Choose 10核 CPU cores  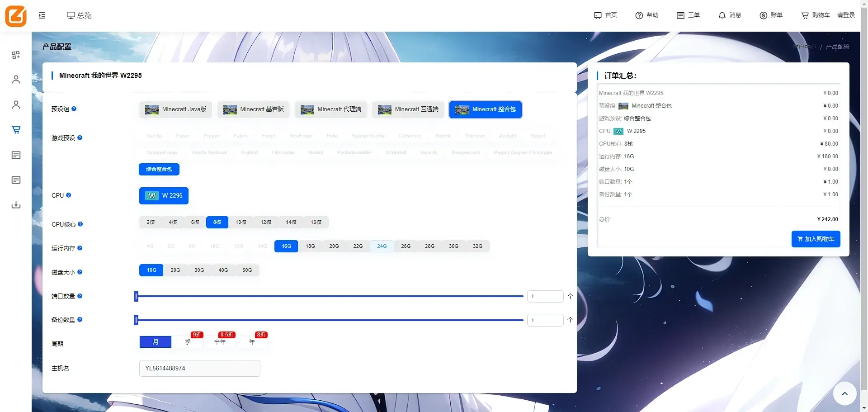tap(241, 222)
